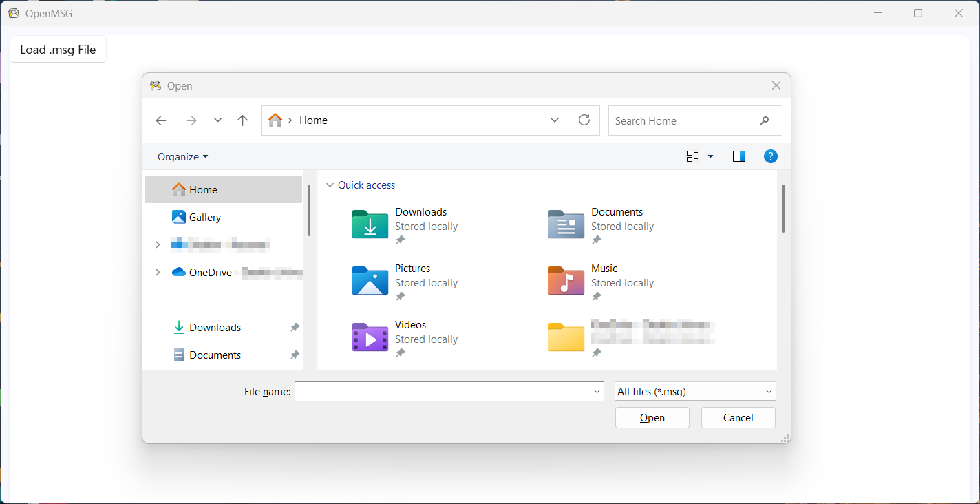Open recent locations chevron beside forward arrow

217,120
